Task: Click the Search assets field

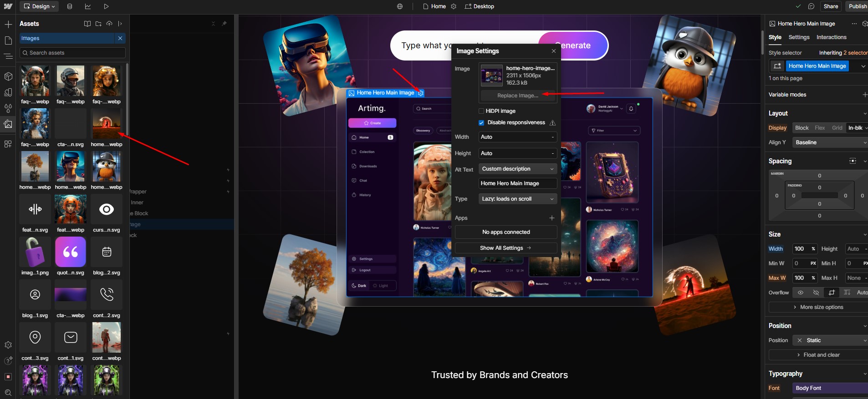Action: point(72,53)
